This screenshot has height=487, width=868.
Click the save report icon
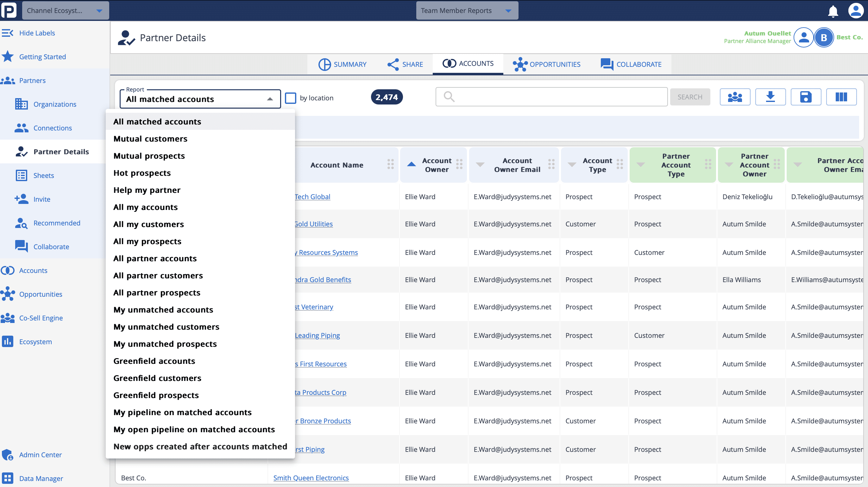click(806, 97)
